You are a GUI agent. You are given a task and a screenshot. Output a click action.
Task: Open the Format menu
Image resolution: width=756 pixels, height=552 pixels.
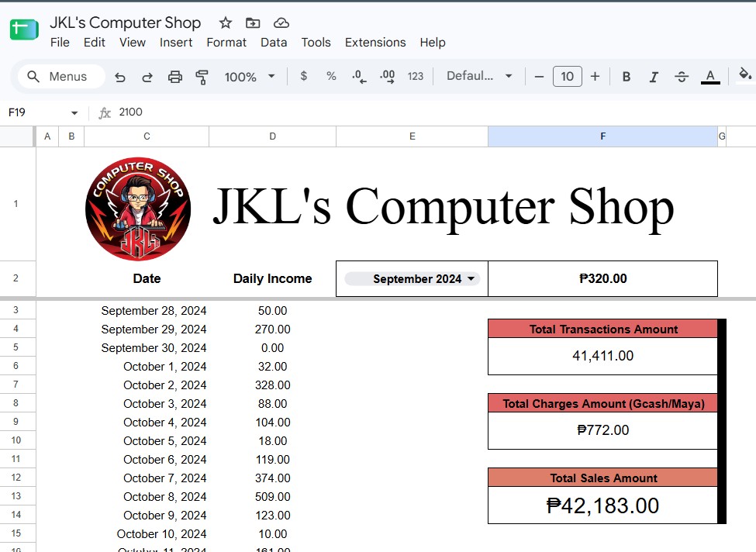click(226, 43)
